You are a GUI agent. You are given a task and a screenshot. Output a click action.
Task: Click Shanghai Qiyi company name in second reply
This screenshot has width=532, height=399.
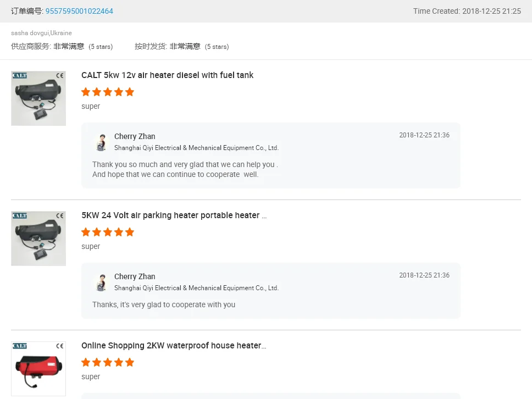[x=196, y=288]
